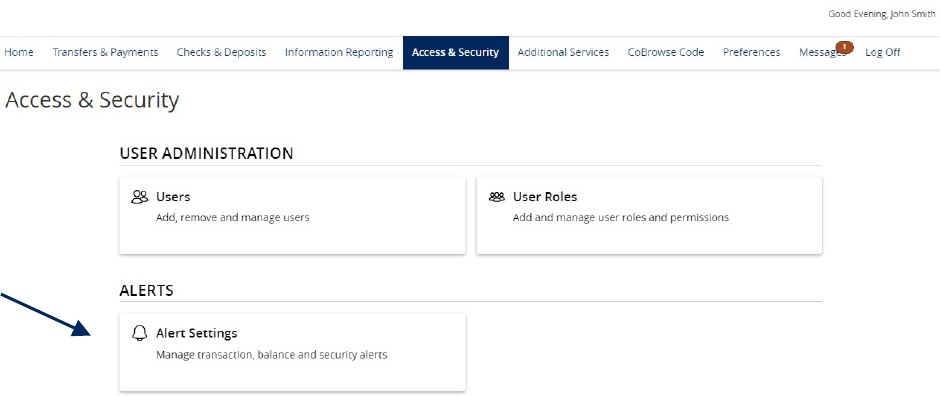Click 'Manage transaction, balance and security alerts' text
The width and height of the screenshot is (940, 396).
(x=272, y=355)
